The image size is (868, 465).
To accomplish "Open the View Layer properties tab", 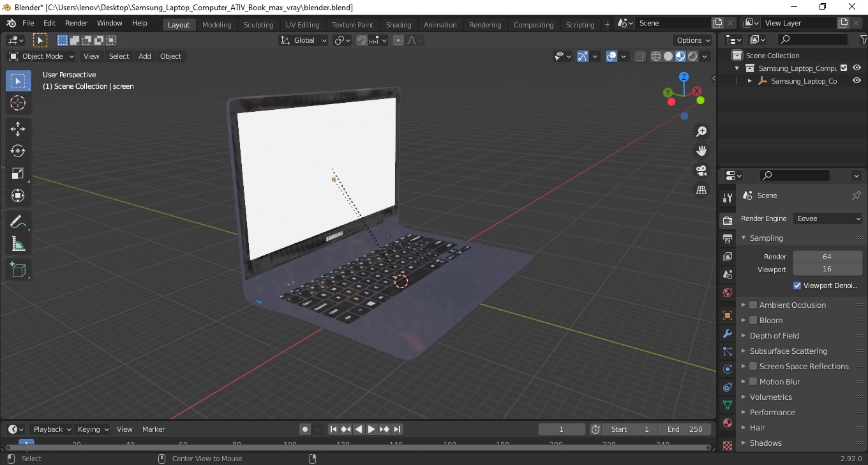I will tap(727, 256).
